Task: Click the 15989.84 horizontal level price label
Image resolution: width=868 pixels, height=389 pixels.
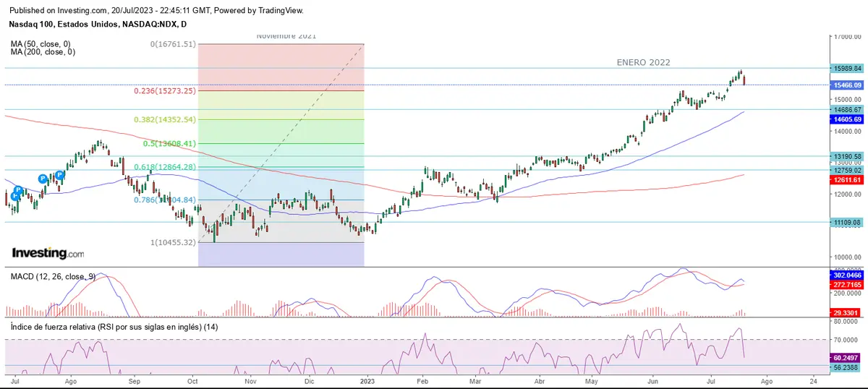Action: click(848, 68)
